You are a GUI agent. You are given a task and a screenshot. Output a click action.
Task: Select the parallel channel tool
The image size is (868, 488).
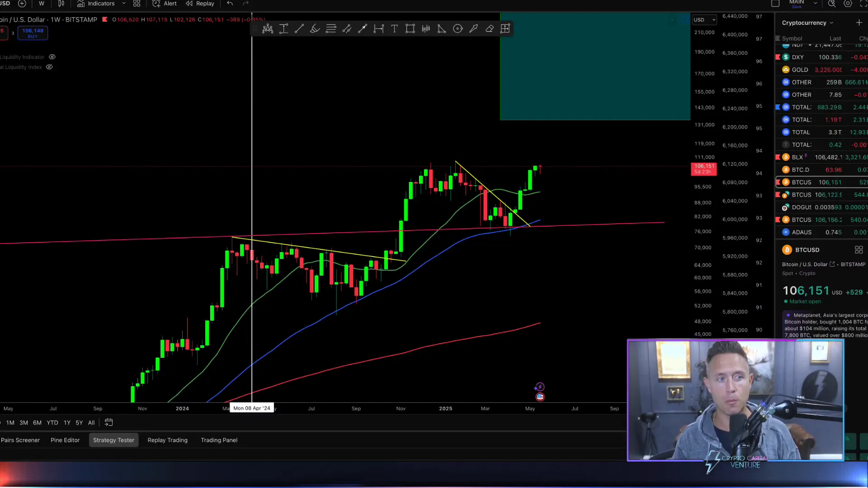point(347,29)
